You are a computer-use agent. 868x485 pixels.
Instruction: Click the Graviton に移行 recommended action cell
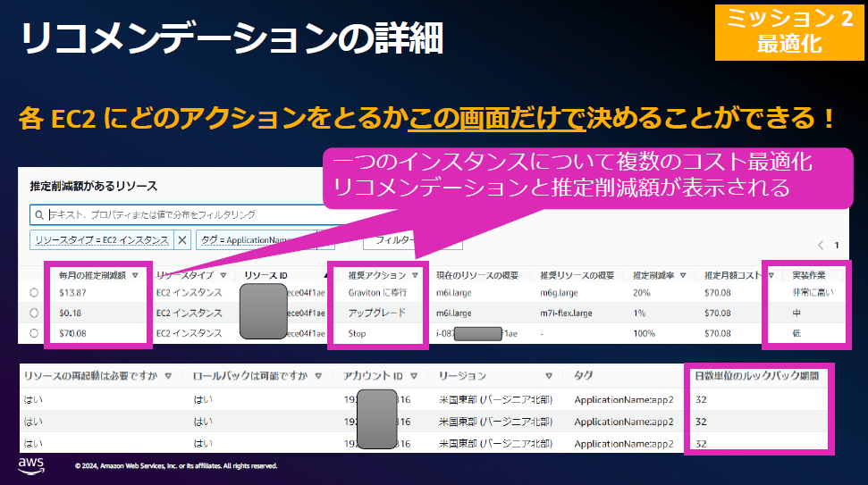tap(377, 293)
